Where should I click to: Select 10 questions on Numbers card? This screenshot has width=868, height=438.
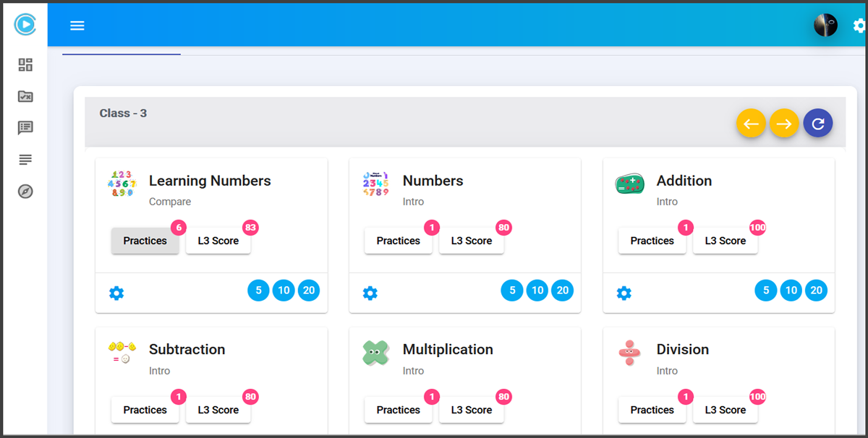pyautogui.click(x=537, y=291)
